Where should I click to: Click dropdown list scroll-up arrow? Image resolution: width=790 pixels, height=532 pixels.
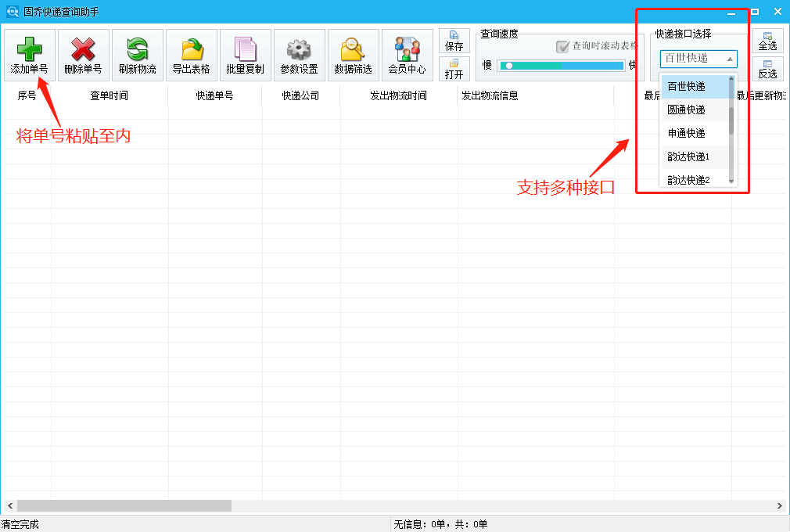[731, 78]
